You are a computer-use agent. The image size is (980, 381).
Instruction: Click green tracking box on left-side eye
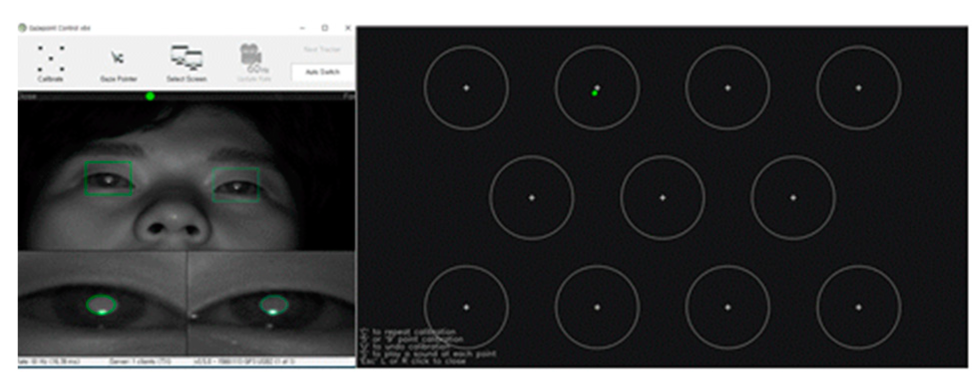(x=108, y=178)
